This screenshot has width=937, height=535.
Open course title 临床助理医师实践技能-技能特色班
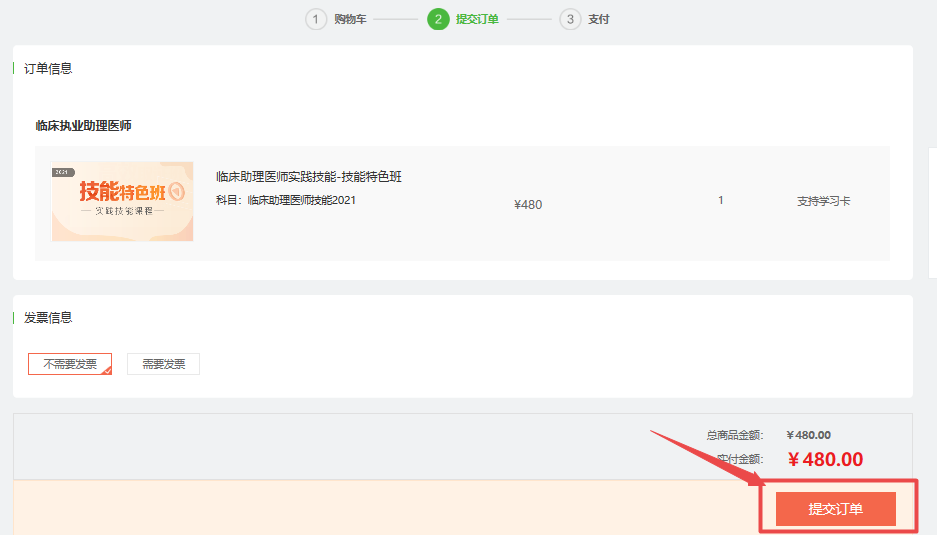point(308,177)
